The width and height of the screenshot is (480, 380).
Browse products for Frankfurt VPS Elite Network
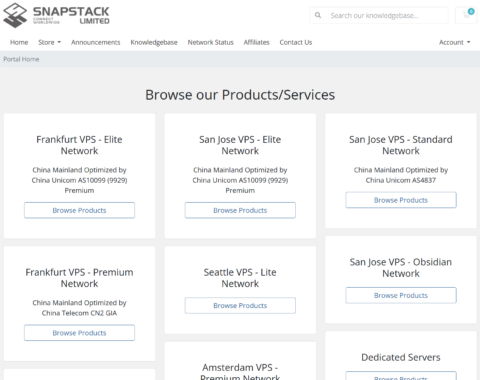pyautogui.click(x=79, y=210)
